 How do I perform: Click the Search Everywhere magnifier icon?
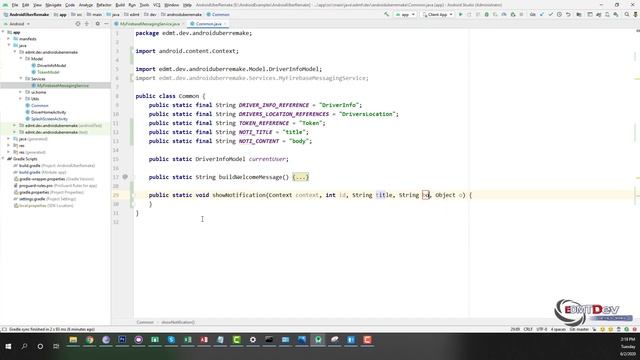pyautogui.click(x=627, y=14)
